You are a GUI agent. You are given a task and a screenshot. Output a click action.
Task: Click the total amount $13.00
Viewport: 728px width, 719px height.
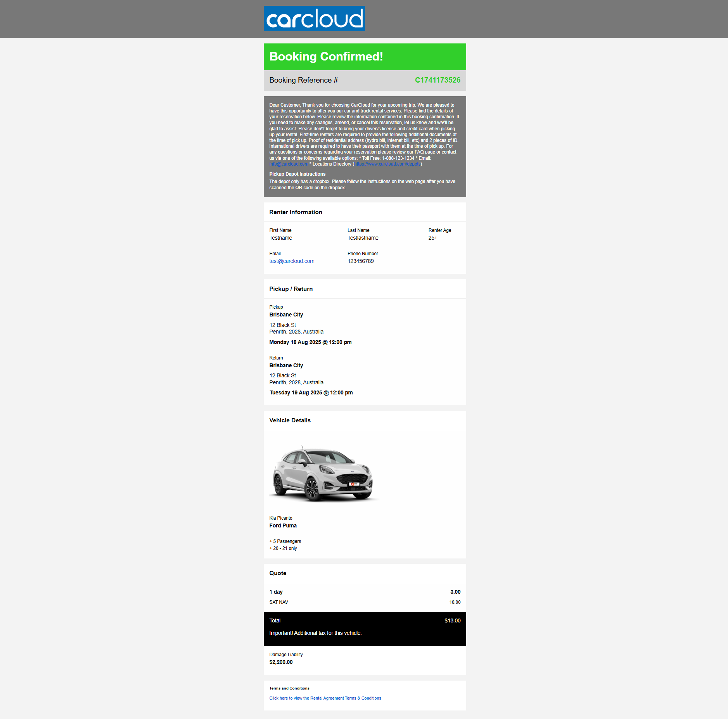pyautogui.click(x=452, y=620)
